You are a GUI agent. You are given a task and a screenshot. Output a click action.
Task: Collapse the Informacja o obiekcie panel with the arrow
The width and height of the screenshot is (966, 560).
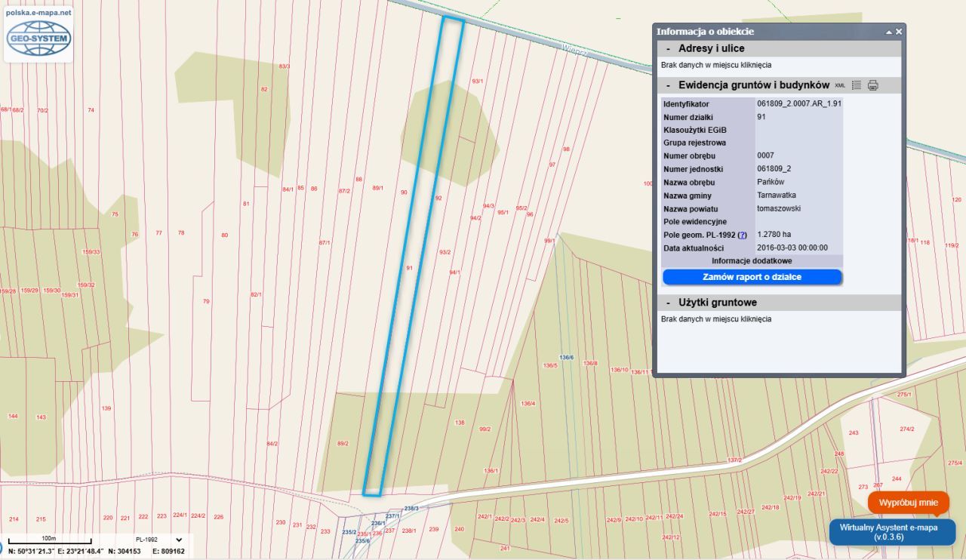pyautogui.click(x=888, y=32)
